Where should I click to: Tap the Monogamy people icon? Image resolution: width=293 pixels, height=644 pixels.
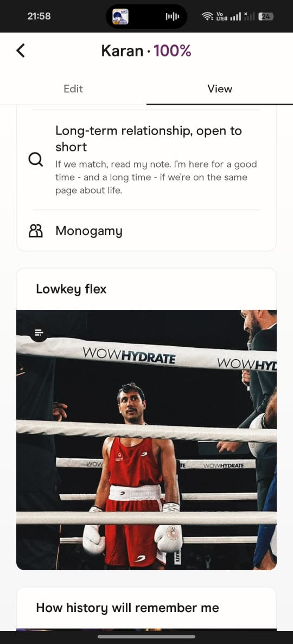click(x=36, y=231)
